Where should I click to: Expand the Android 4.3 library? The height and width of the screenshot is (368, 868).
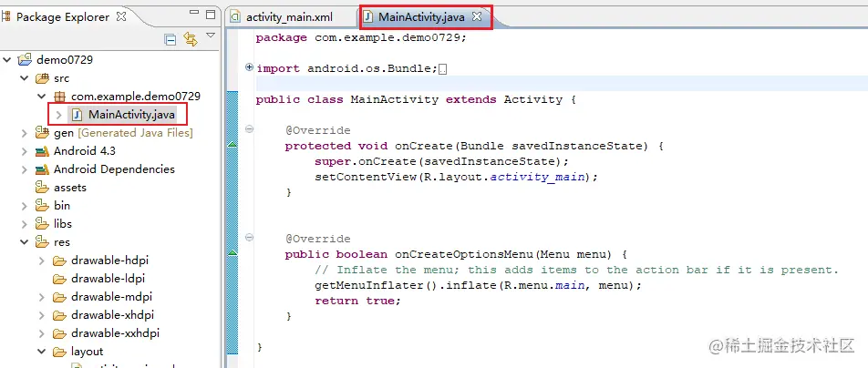pyautogui.click(x=25, y=151)
